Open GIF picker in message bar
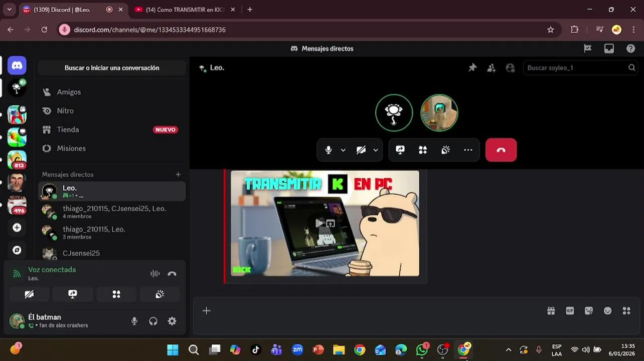This screenshot has width=644, height=361. click(570, 311)
